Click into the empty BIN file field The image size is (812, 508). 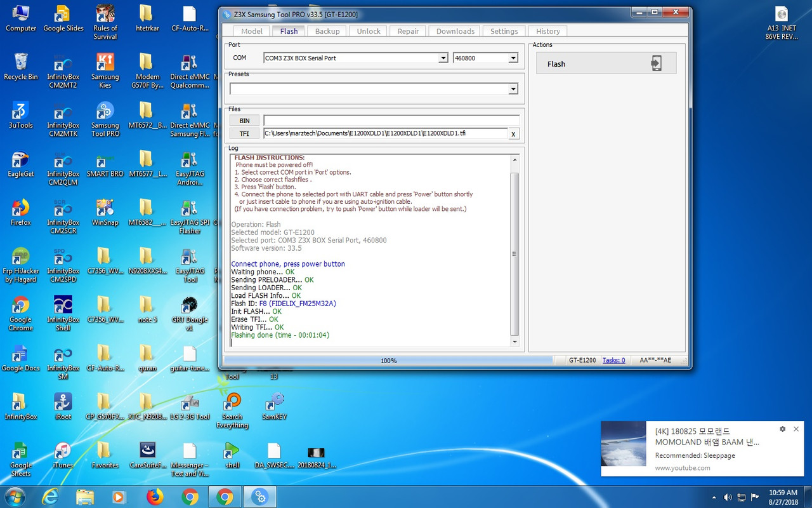coord(391,121)
